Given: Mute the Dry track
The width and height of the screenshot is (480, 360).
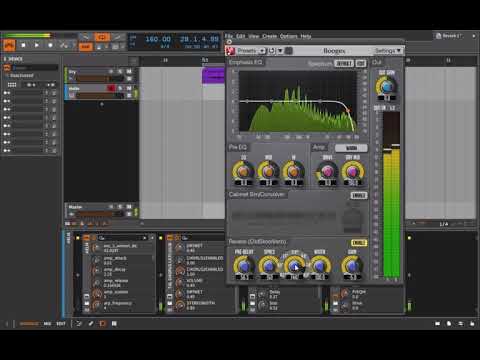Looking at the screenshot, I should (129, 72).
